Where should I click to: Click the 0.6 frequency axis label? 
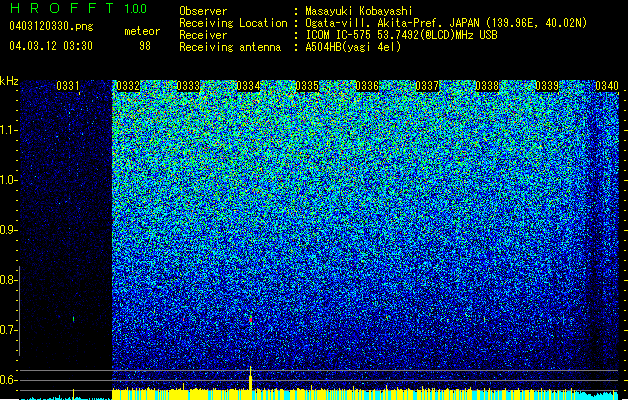(7, 380)
